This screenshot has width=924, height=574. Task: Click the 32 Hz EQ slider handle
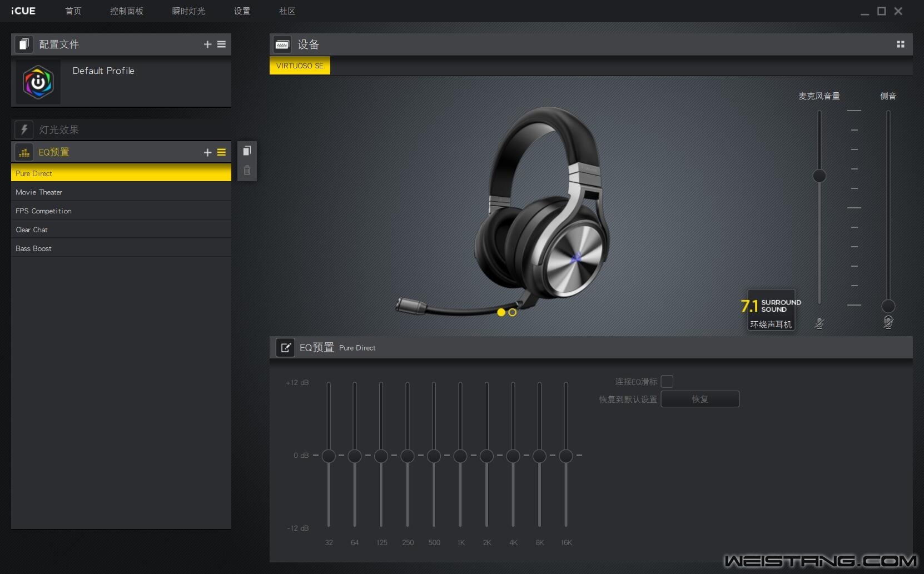[x=329, y=456]
